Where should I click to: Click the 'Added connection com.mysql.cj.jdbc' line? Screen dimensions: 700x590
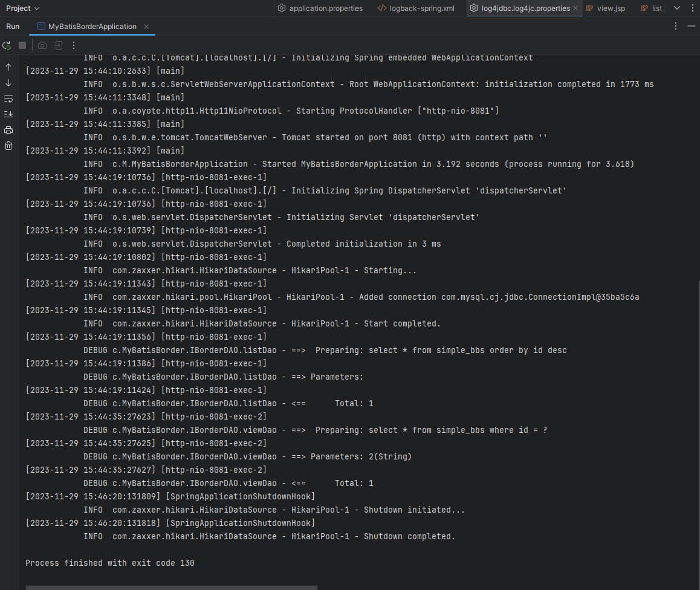coord(361,297)
